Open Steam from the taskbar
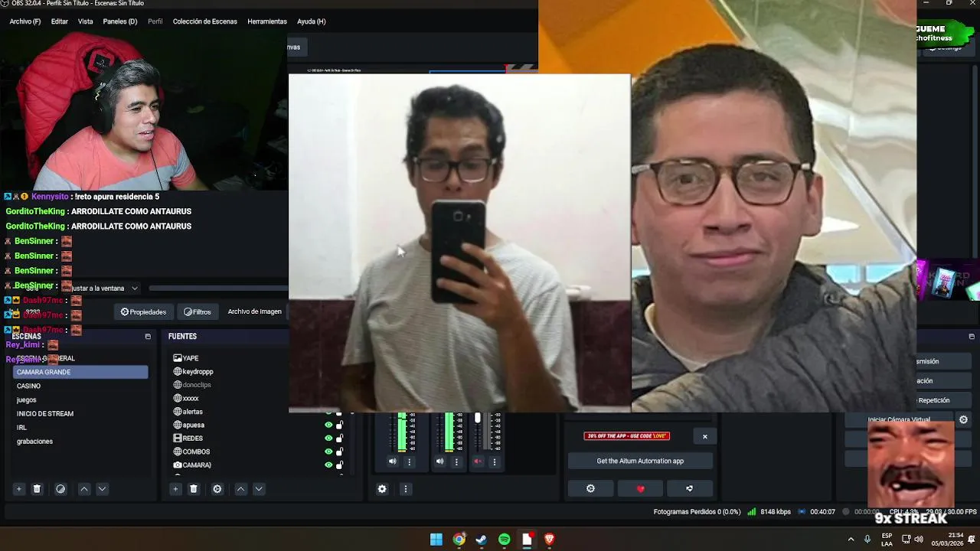 point(482,540)
